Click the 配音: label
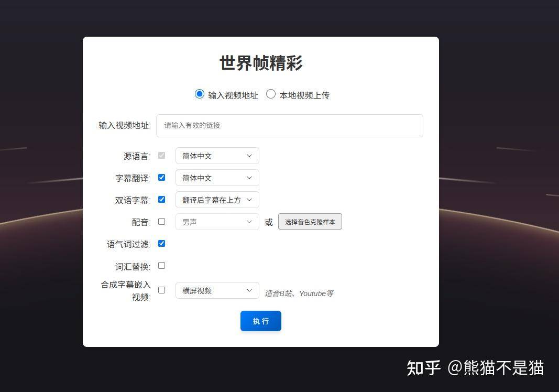The height and width of the screenshot is (392, 559). pos(141,222)
